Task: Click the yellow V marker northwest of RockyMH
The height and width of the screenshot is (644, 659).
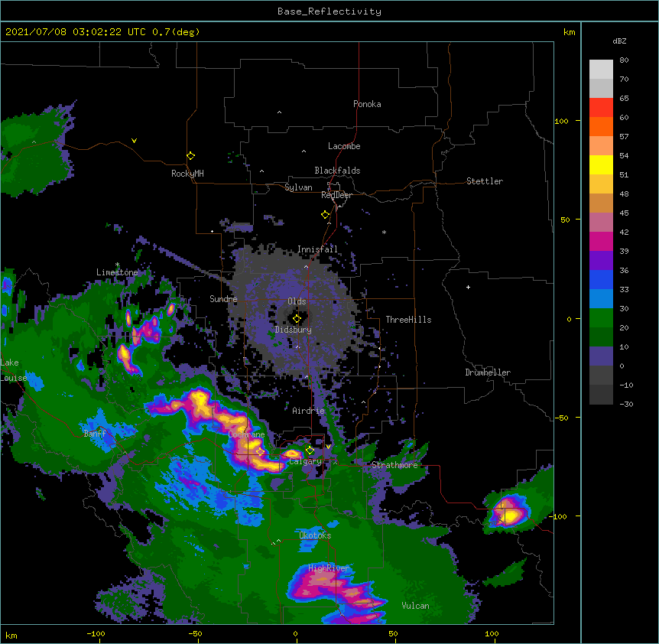Action: [134, 141]
